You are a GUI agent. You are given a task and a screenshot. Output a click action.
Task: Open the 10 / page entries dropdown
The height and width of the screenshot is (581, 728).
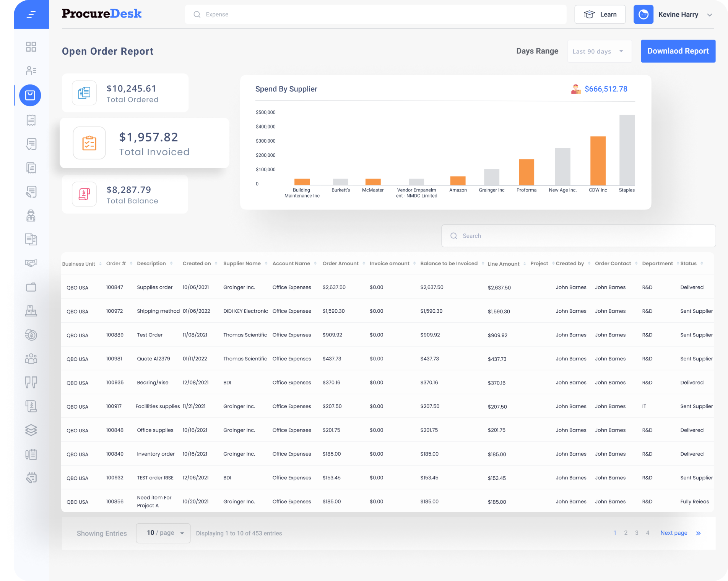[163, 533]
